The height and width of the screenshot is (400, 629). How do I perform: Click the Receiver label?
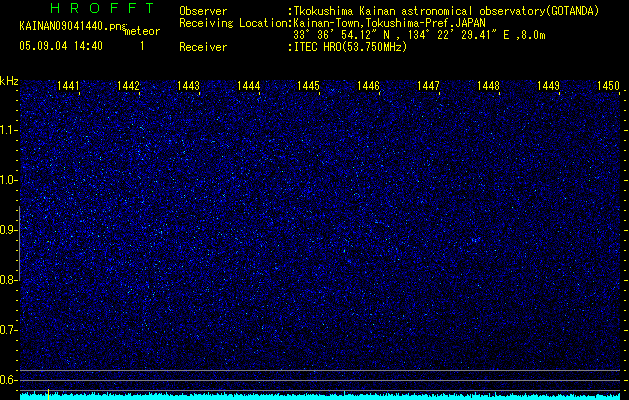(203, 47)
